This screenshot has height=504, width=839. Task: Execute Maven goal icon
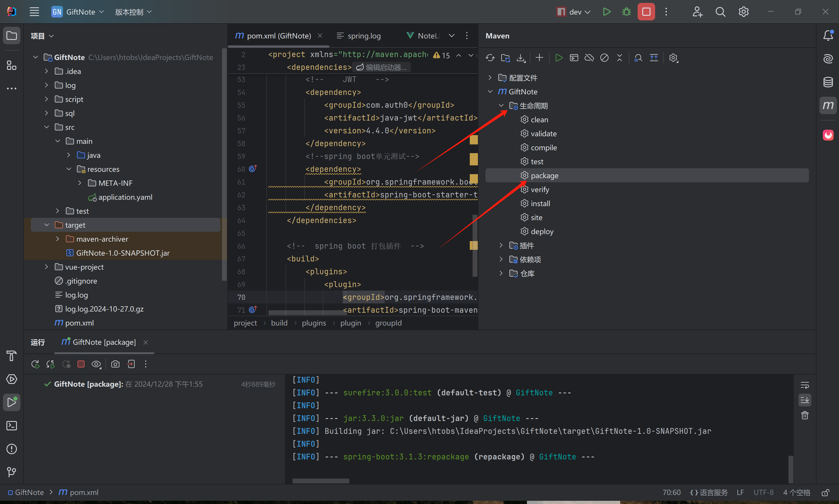pos(574,58)
